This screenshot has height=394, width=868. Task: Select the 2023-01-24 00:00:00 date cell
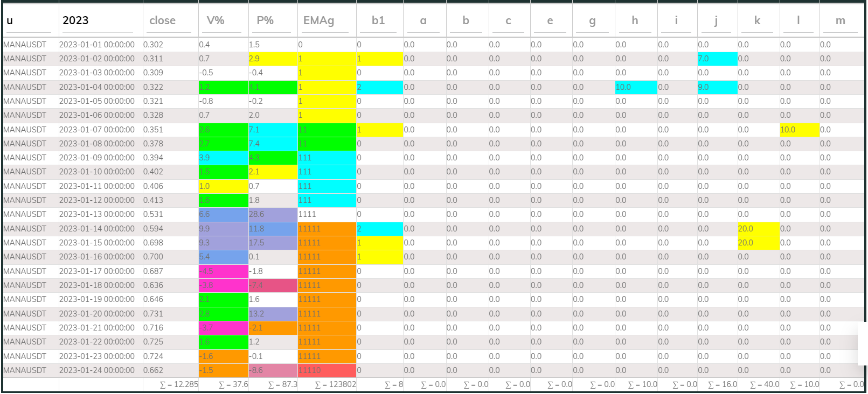coord(97,370)
